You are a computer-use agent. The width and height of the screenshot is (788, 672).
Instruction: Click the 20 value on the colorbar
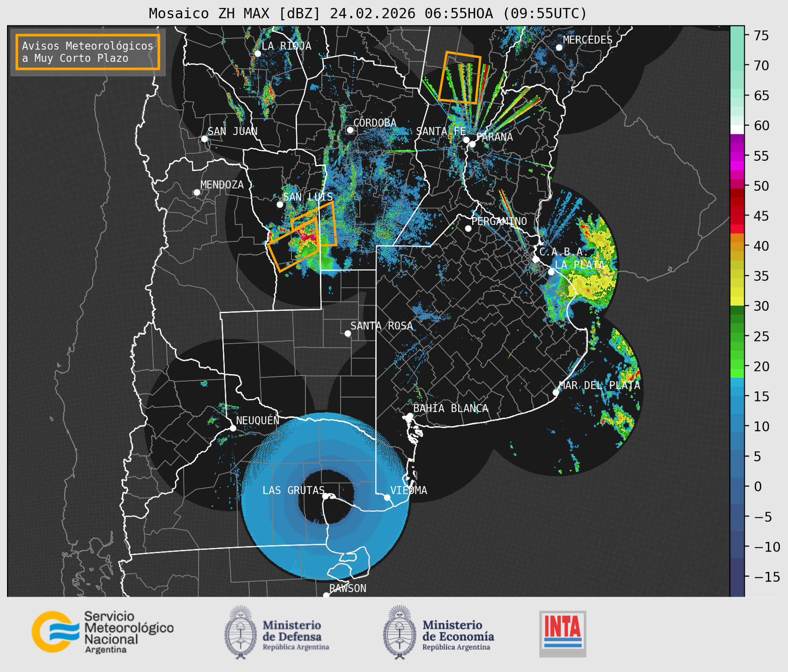coord(760,366)
